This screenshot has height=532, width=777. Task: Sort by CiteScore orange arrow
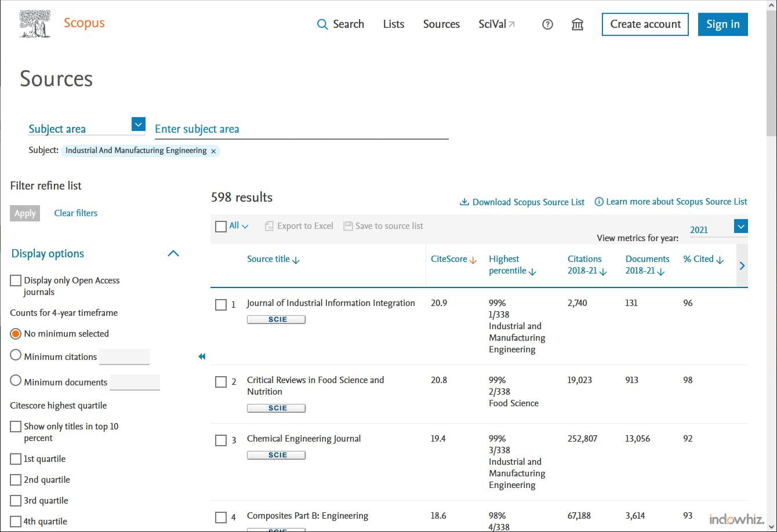point(473,260)
